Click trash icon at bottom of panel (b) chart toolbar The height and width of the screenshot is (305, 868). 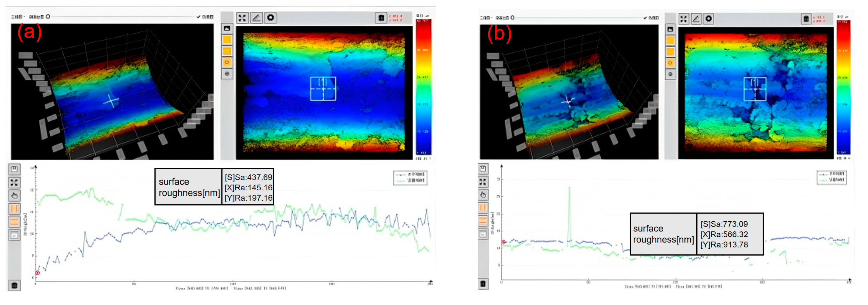[483, 284]
